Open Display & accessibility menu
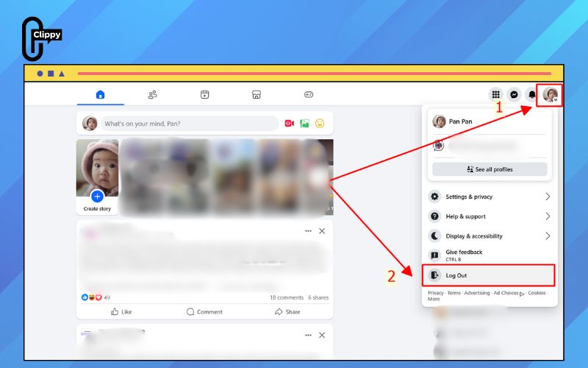The width and height of the screenshot is (588, 368). (x=490, y=236)
